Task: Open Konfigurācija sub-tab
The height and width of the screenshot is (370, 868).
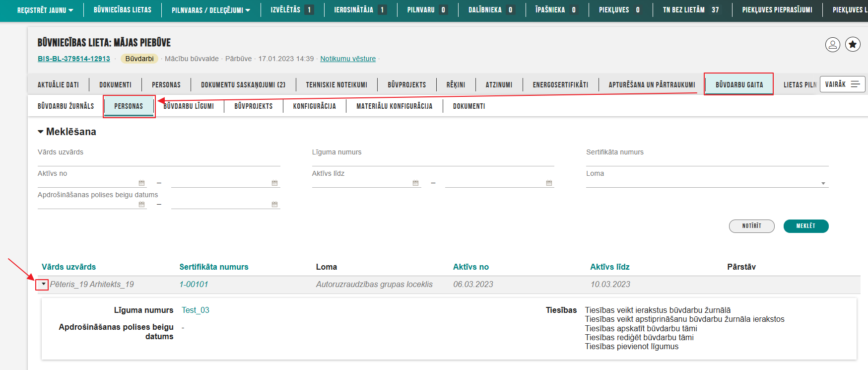Action: coord(315,106)
